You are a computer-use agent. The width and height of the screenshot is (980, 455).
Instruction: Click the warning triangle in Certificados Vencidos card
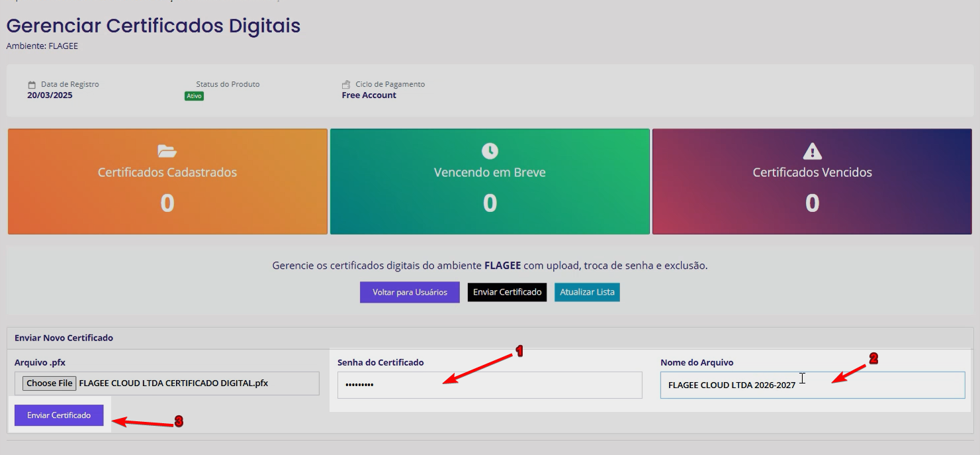812,152
